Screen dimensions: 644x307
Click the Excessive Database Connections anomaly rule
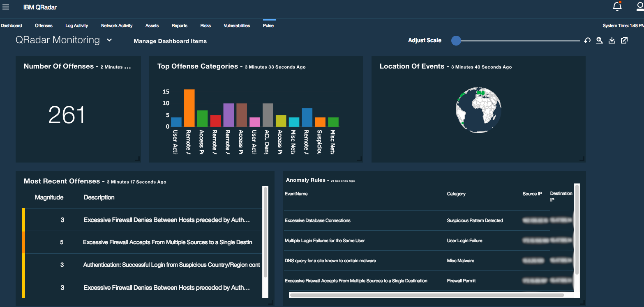coord(317,220)
